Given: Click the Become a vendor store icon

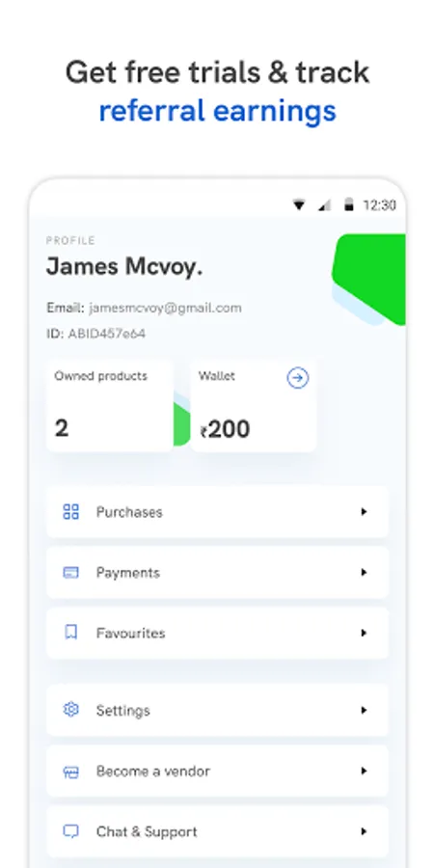Looking at the screenshot, I should (x=70, y=772).
